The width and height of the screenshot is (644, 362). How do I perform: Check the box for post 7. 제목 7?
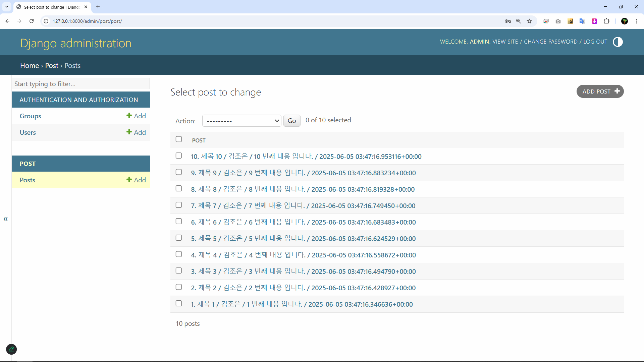(179, 205)
